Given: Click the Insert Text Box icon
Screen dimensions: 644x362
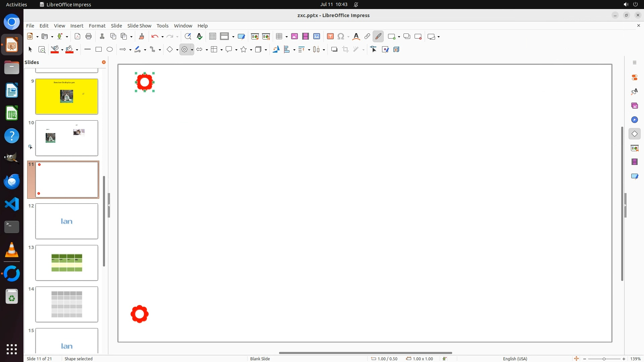Looking at the screenshot, I should (x=330, y=37).
